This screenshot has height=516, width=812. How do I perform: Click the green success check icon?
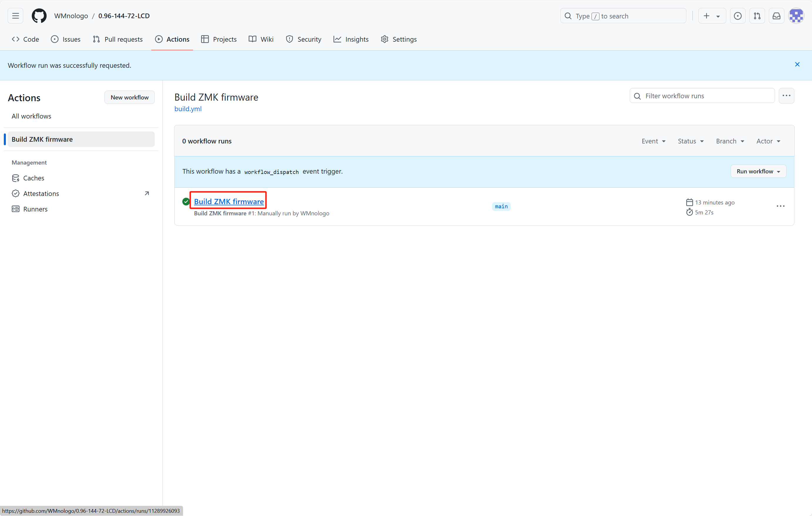pyautogui.click(x=186, y=202)
